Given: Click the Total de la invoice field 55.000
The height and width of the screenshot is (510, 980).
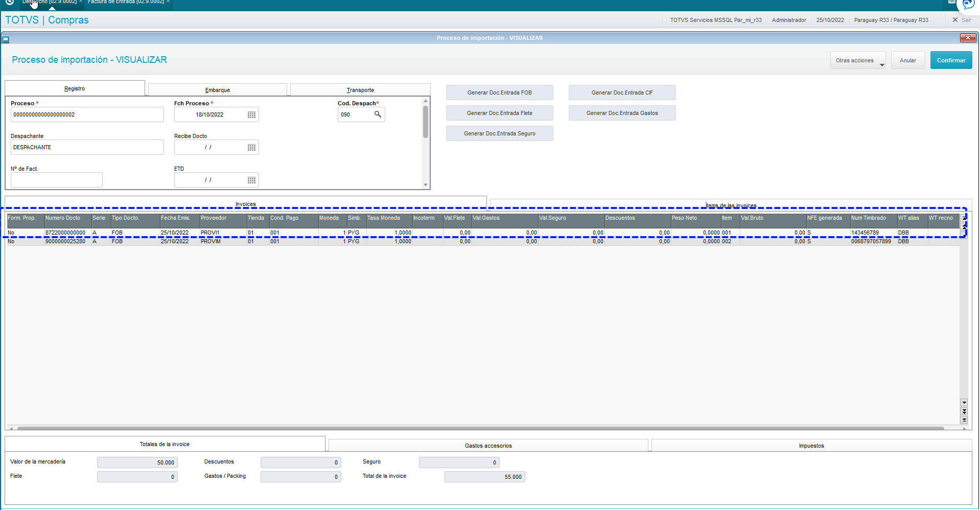Looking at the screenshot, I should point(485,477).
